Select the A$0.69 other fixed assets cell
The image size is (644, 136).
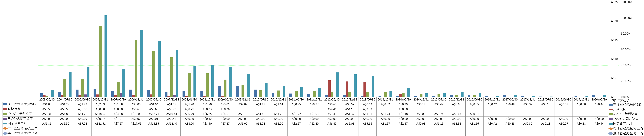pyautogui.click(x=82, y=119)
